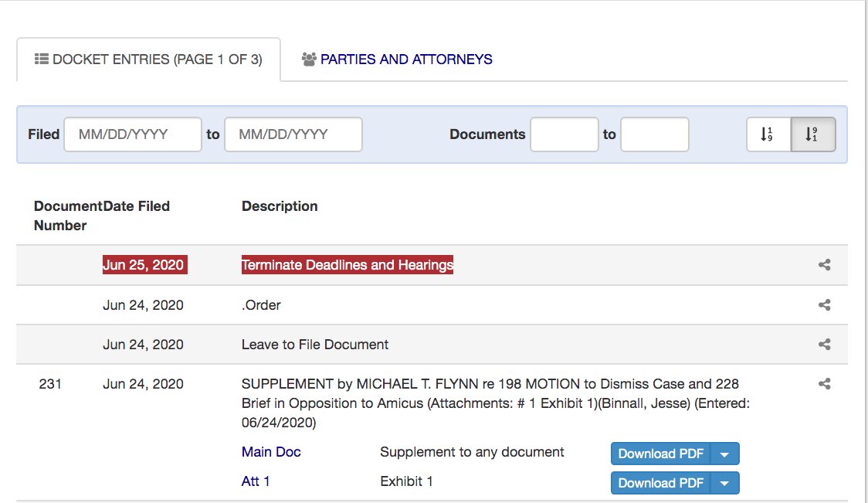Viewport: 868px width, 503px height.
Task: Select the Exhibit 1 label beside Att 1
Action: tap(406, 481)
